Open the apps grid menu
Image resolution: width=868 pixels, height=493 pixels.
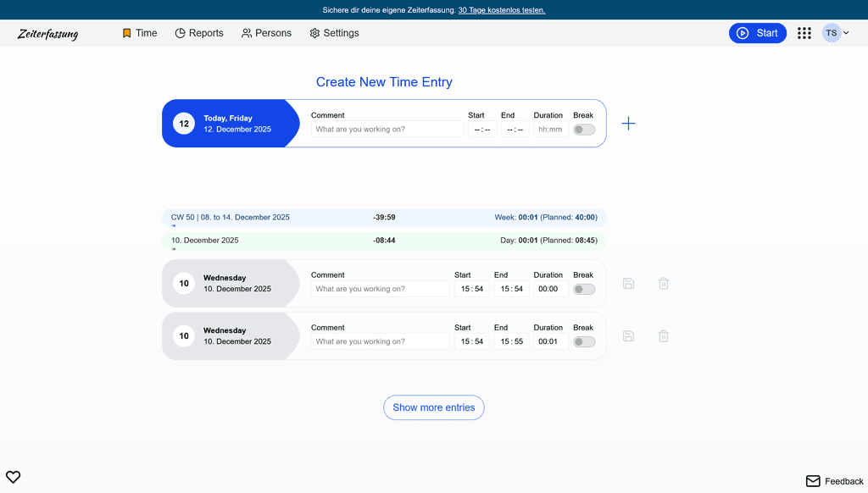[x=804, y=33]
